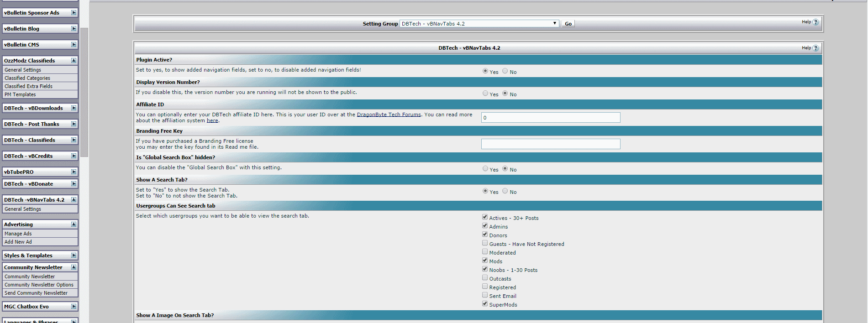The image size is (868, 323).
Task: Uncheck the Admins usergroup
Action: pyautogui.click(x=485, y=226)
